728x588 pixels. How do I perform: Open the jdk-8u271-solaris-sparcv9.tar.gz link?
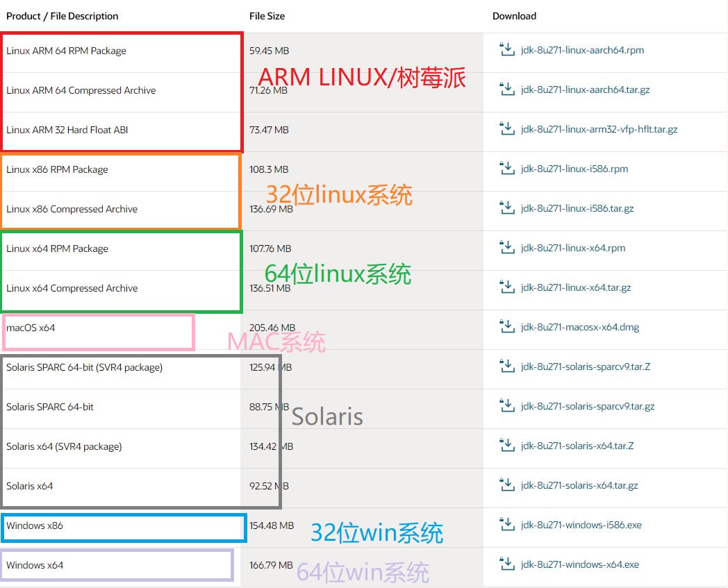pyautogui.click(x=588, y=407)
